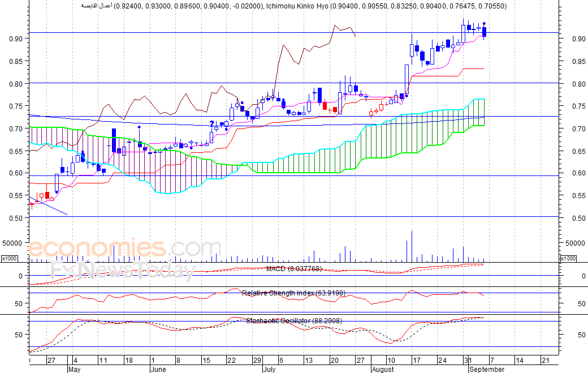Click date label 1 above June
This screenshot has width=588, height=373.
click(x=152, y=361)
